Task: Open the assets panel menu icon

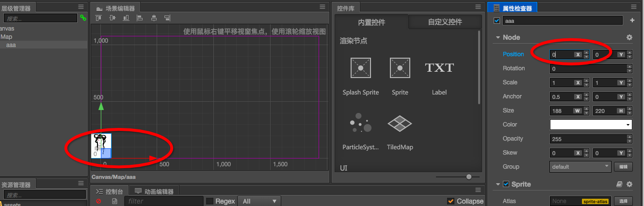Action: coord(81,183)
